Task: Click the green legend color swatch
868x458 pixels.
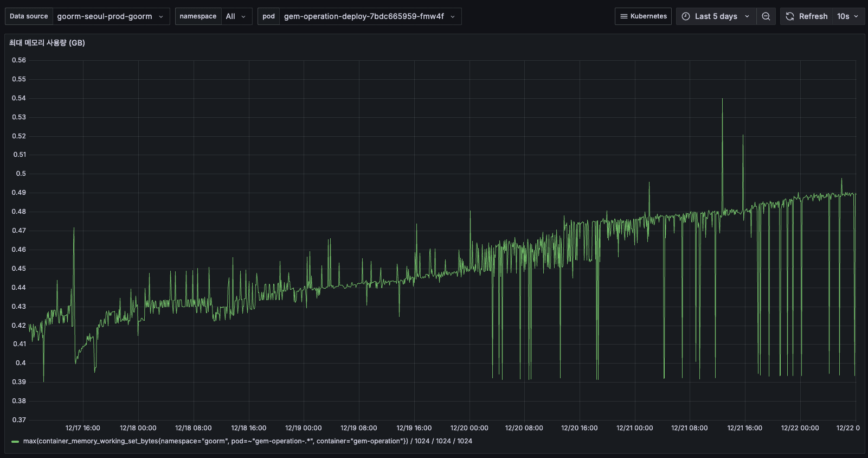Action: click(x=15, y=442)
